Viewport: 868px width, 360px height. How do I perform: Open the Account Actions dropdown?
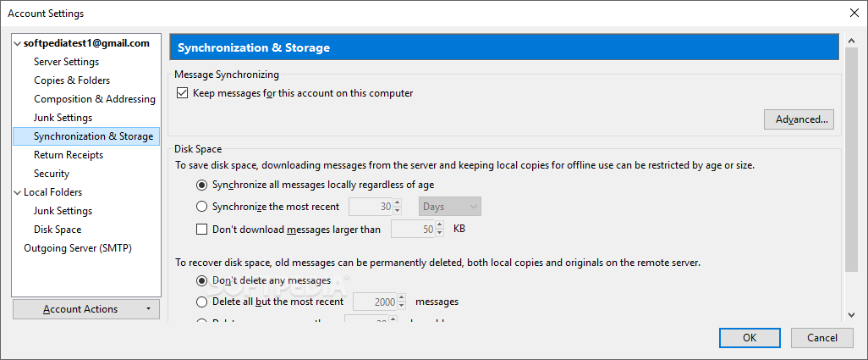pyautogui.click(x=85, y=309)
